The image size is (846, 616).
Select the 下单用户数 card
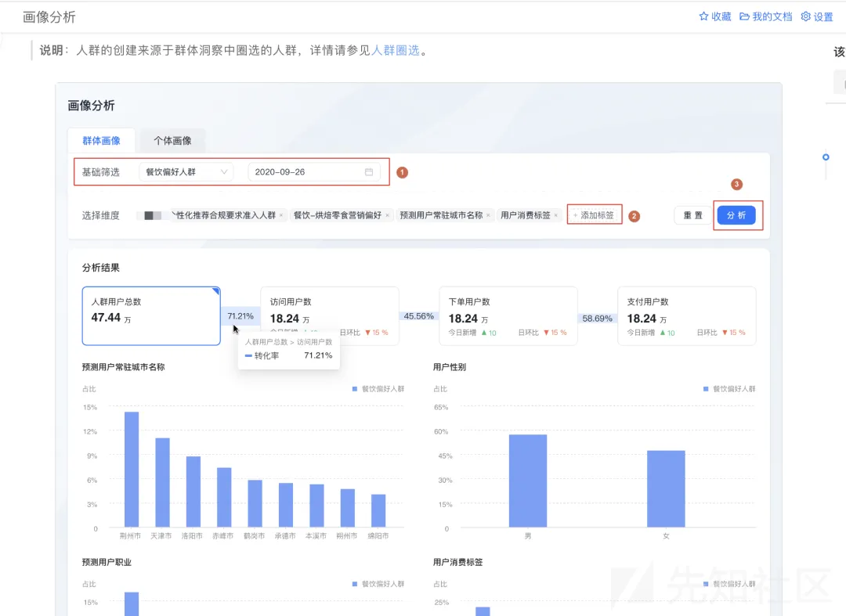click(x=508, y=315)
